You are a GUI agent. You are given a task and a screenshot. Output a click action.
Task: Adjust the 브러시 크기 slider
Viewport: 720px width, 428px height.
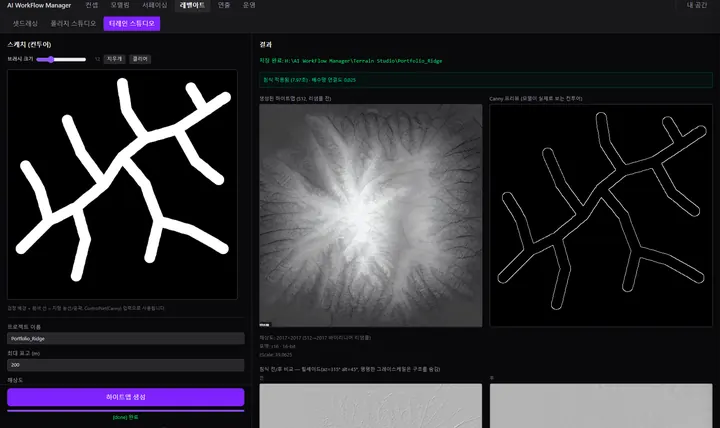click(x=61, y=59)
